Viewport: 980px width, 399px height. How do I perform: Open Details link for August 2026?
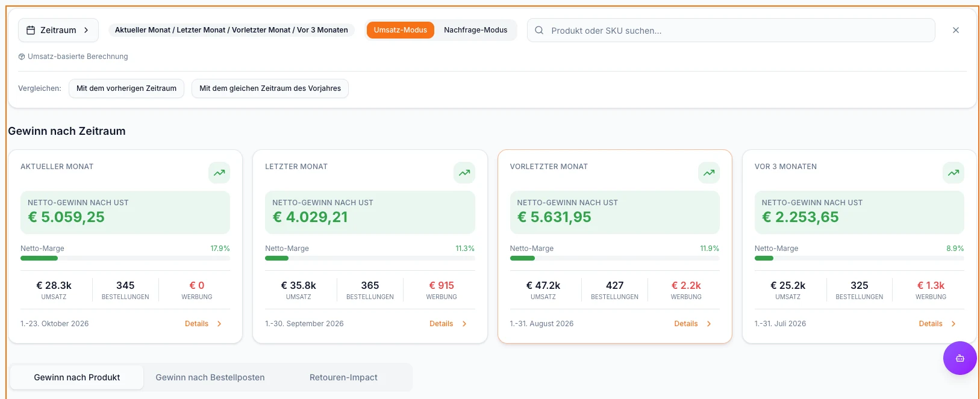[686, 324]
